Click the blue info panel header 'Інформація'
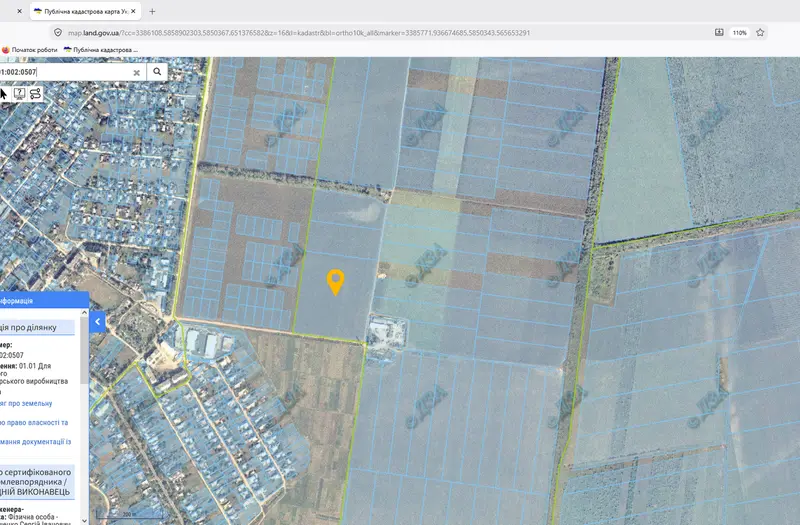 (x=44, y=301)
